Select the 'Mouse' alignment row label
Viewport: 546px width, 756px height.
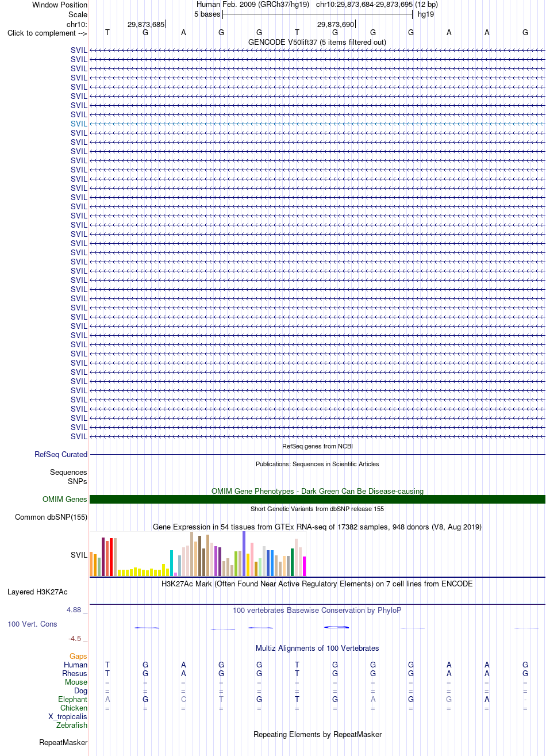point(76,682)
